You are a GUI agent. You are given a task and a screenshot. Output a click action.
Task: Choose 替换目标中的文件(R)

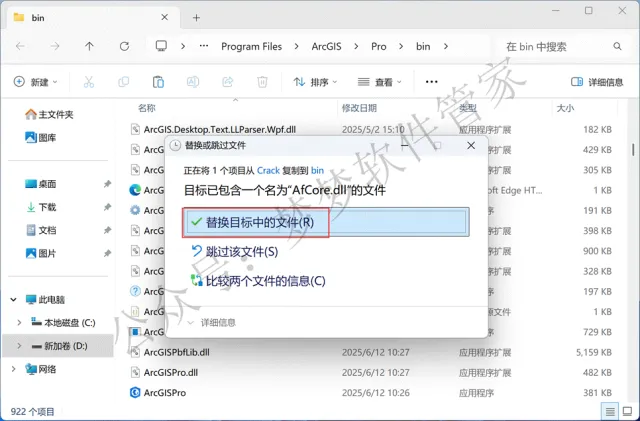326,222
